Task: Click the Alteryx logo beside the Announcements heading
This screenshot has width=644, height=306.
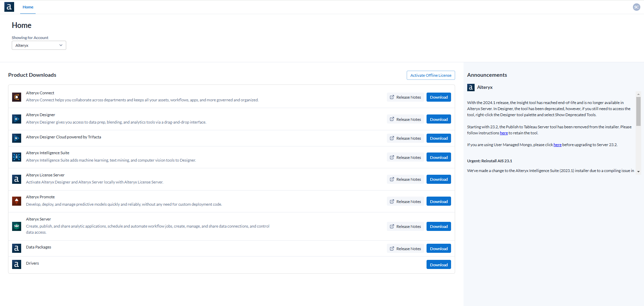Action: point(471,87)
